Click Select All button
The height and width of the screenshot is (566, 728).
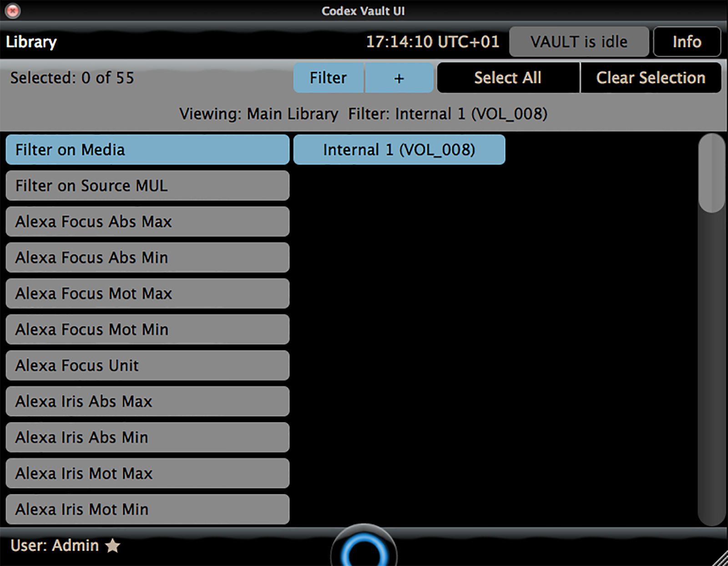click(508, 78)
